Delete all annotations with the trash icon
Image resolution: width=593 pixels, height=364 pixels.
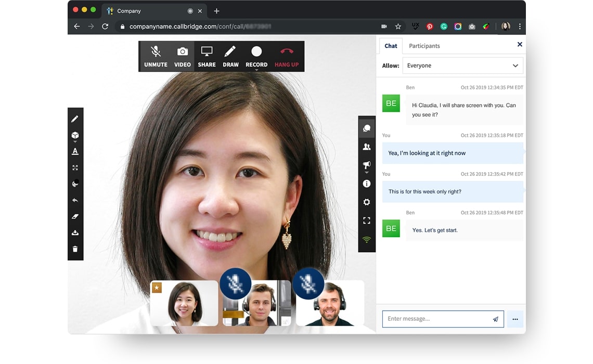coord(75,249)
